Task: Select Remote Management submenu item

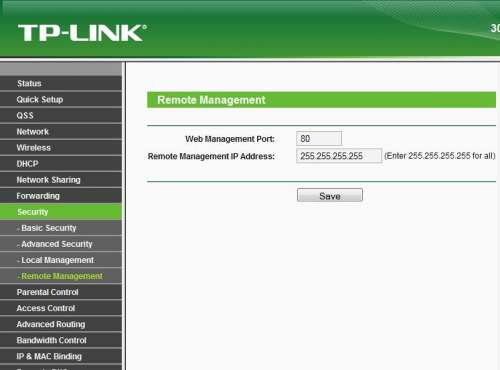Action: tap(61, 276)
